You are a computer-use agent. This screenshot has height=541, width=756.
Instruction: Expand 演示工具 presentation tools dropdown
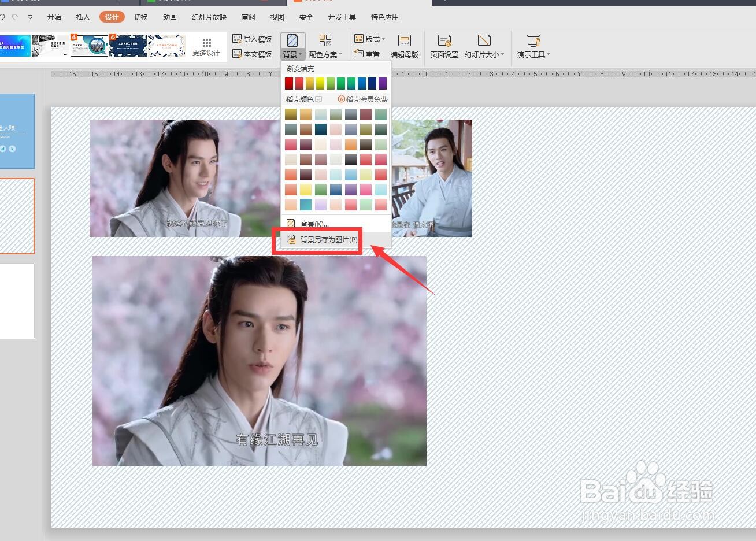[x=533, y=46]
